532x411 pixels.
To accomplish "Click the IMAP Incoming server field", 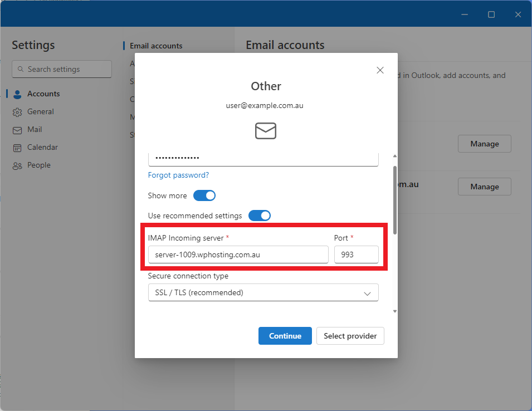I will point(238,255).
